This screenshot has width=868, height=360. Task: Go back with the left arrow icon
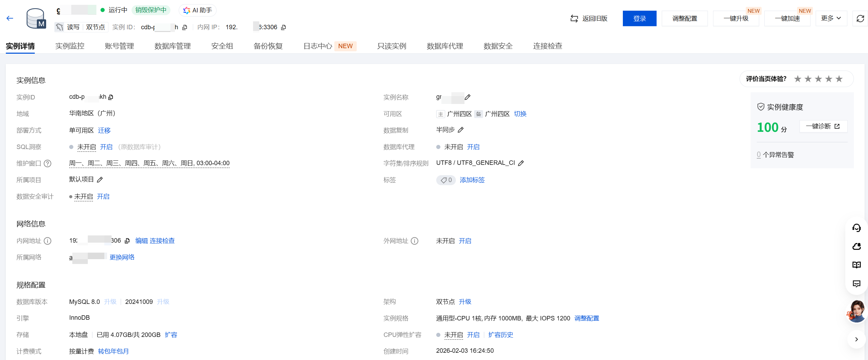pyautogui.click(x=10, y=19)
